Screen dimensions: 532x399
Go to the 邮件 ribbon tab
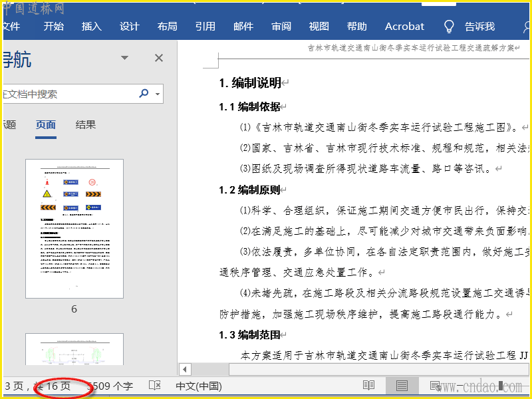coord(243,26)
